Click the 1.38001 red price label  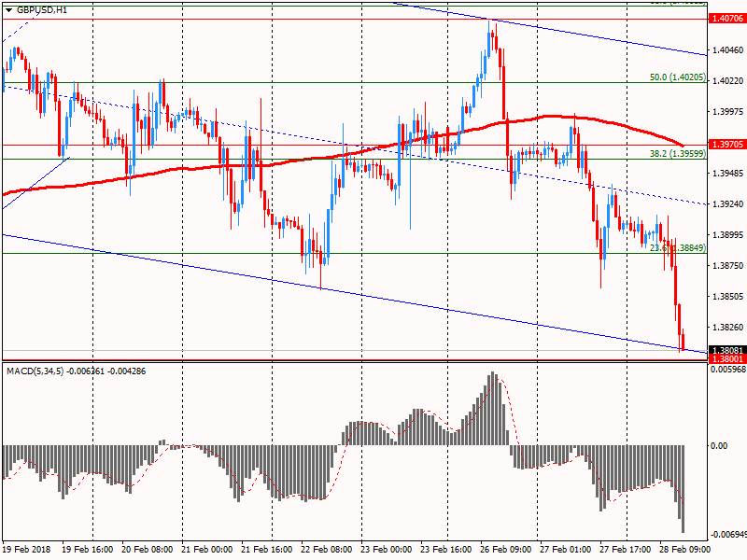coord(727,358)
